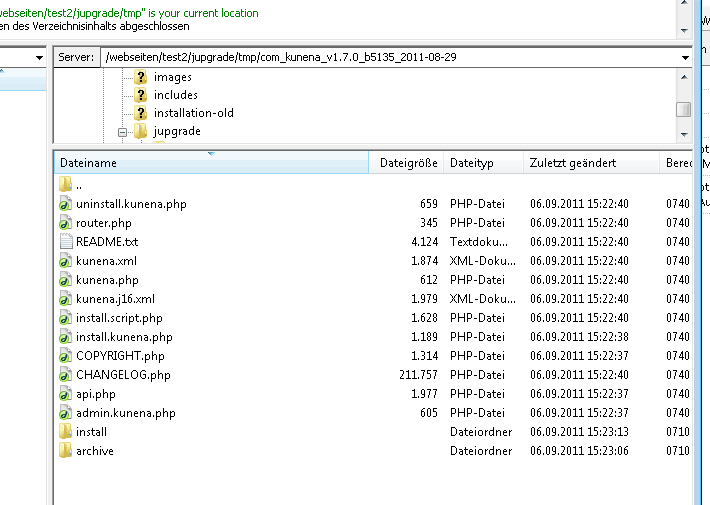Click the parent directory '..' folder icon
The height and width of the screenshot is (505, 710).
(x=65, y=184)
